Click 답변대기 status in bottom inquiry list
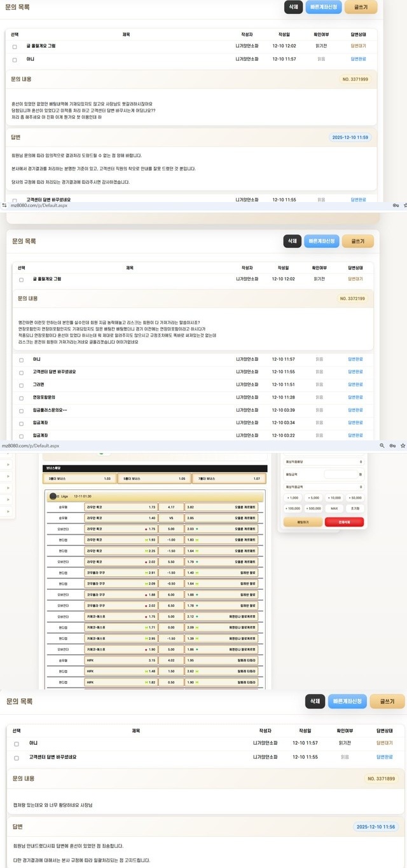This screenshot has height=868, width=407. [385, 742]
